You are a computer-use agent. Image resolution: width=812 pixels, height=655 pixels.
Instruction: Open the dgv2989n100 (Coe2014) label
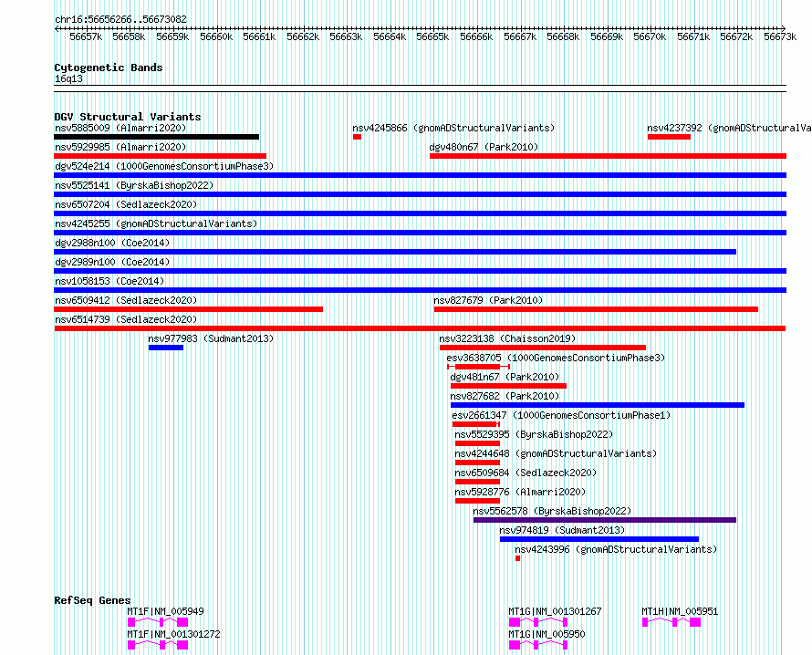pos(112,262)
